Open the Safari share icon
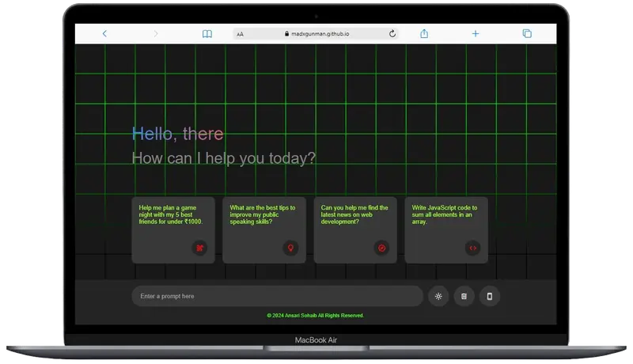633x364 pixels. [424, 33]
